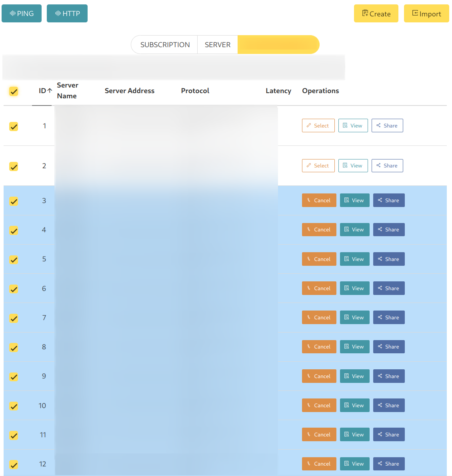This screenshot has height=476, width=452.
Task: Share server in row 10
Action: click(389, 405)
